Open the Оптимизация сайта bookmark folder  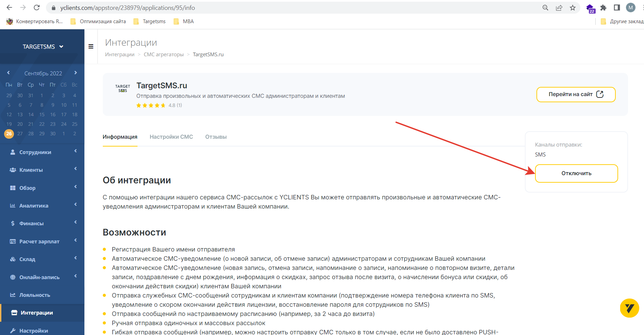pyautogui.click(x=98, y=21)
